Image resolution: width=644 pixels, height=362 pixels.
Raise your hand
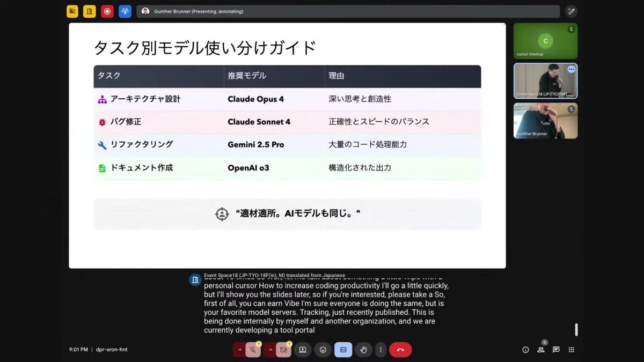tap(363, 349)
